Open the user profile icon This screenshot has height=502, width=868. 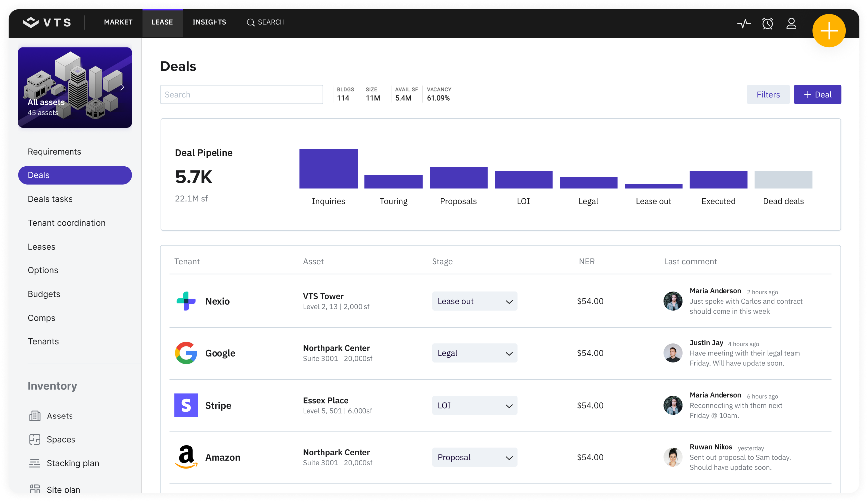pos(791,23)
